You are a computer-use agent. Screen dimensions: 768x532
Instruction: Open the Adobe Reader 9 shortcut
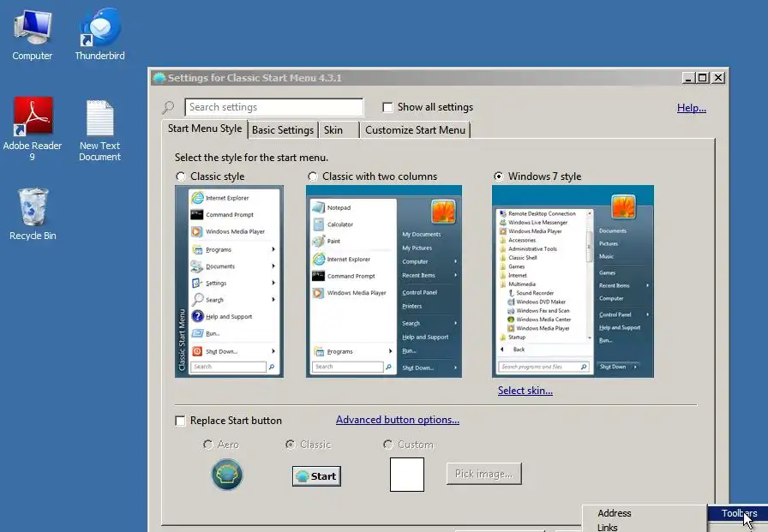[x=33, y=129]
